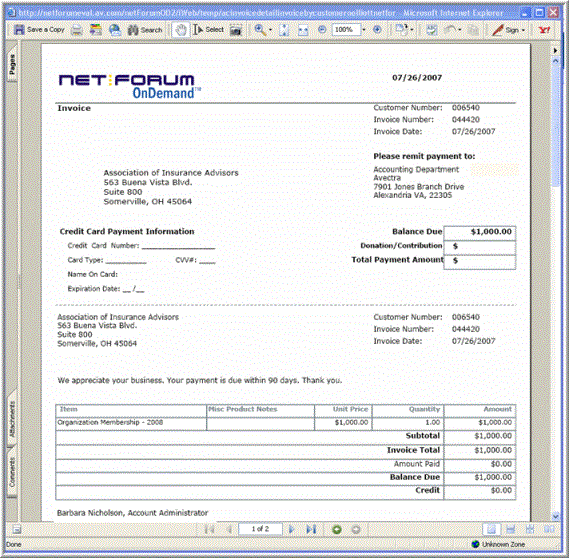Click the 'Amount Paid' $0.00 value

[x=501, y=464]
